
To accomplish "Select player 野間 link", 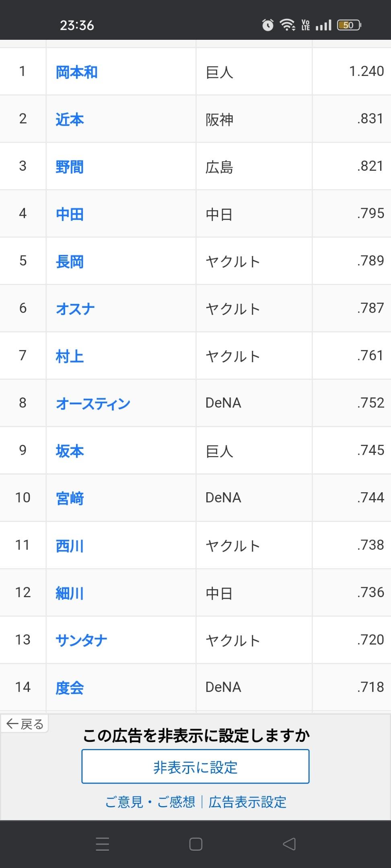I will tap(70, 167).
